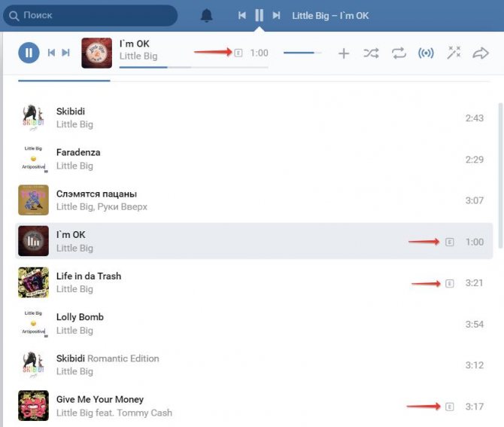The image size is (504, 427).
Task: Click the Skibidi Romantic Edition cover
Action: click(x=33, y=365)
